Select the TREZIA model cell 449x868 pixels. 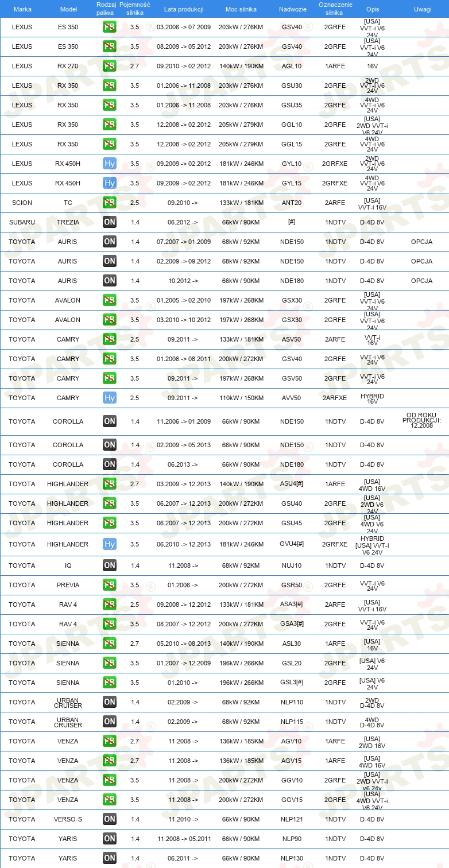[x=68, y=222]
